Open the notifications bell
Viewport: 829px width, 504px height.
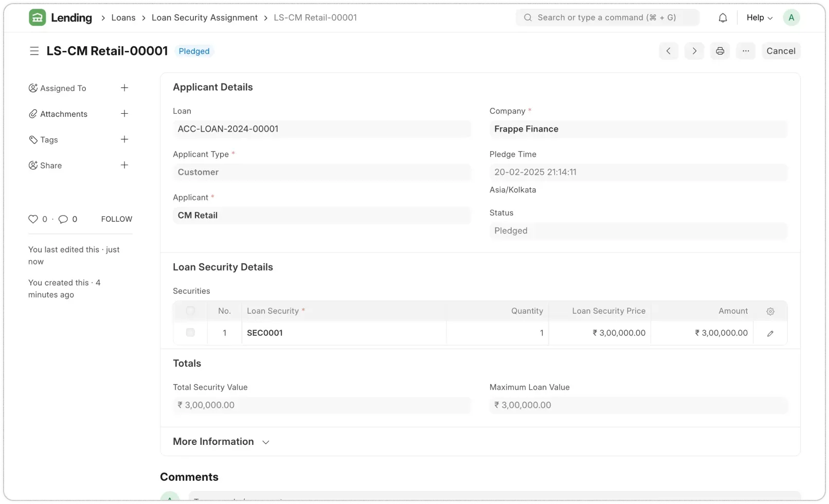click(x=723, y=17)
